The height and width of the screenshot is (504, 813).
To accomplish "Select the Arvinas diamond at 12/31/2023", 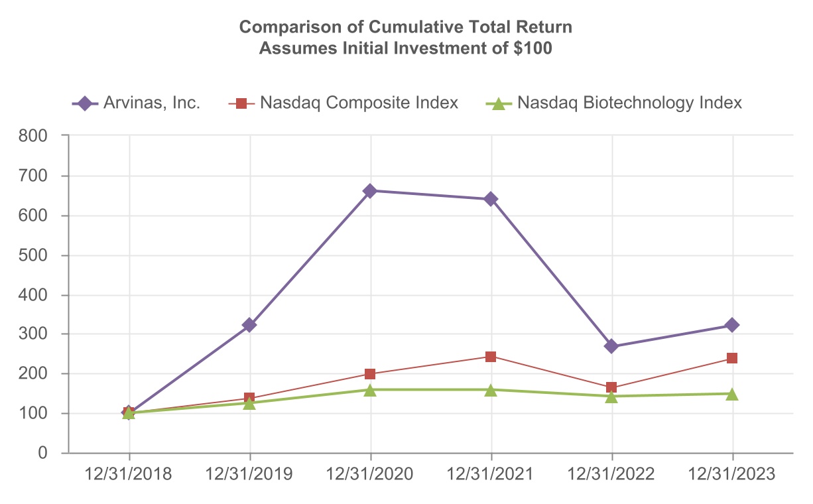I will (x=732, y=325).
